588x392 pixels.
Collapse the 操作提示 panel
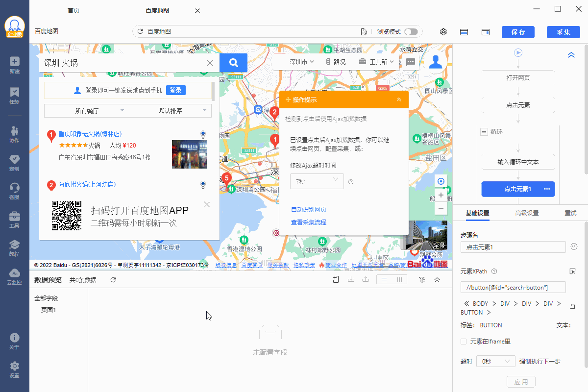[x=399, y=99]
